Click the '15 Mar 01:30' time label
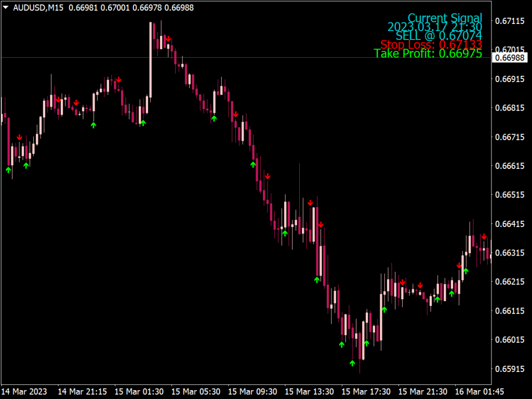532x399 pixels. pyautogui.click(x=139, y=392)
